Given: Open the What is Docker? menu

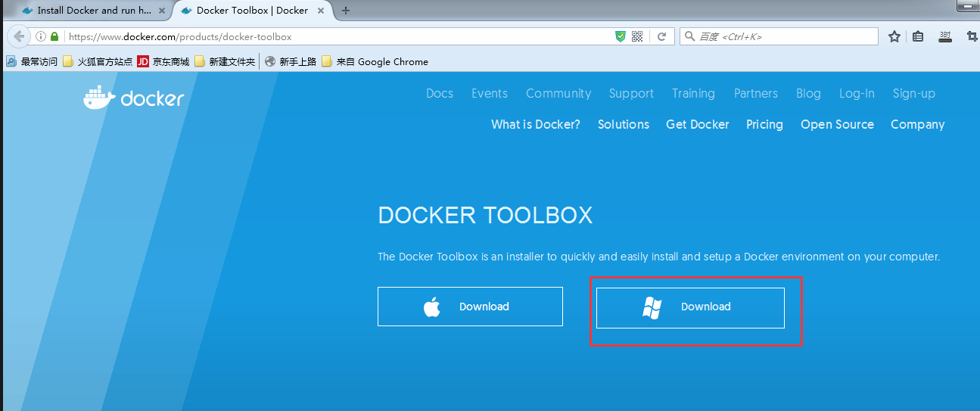Looking at the screenshot, I should pyautogui.click(x=536, y=124).
